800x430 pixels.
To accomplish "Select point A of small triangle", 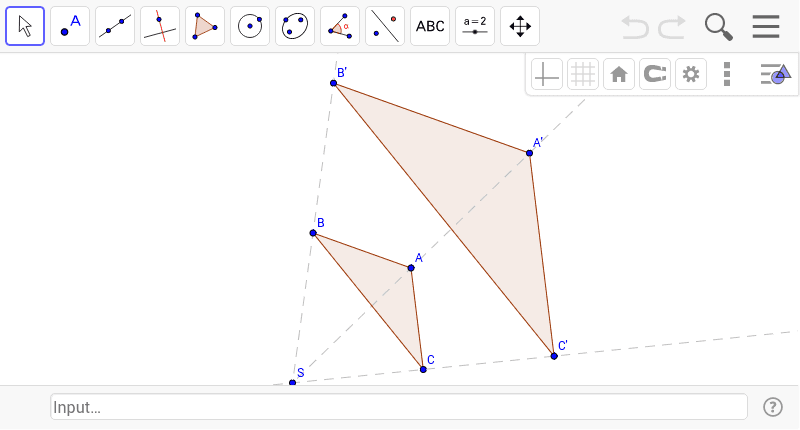I will coord(411,268).
